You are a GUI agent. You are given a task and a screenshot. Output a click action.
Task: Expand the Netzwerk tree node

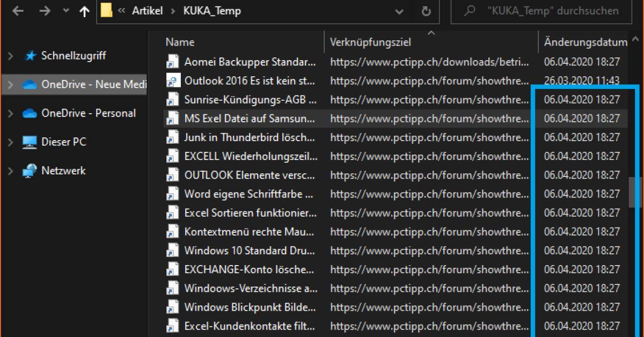click(x=10, y=171)
